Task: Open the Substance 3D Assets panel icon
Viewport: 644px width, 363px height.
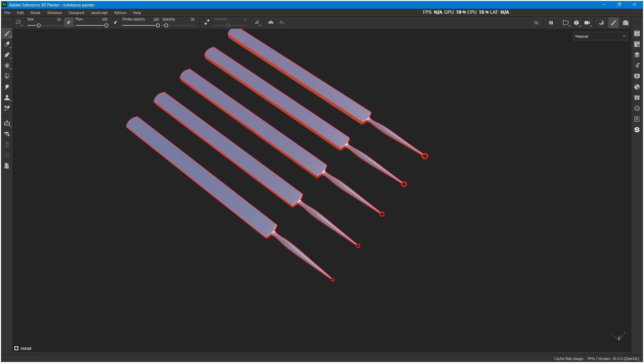Action: [x=637, y=130]
